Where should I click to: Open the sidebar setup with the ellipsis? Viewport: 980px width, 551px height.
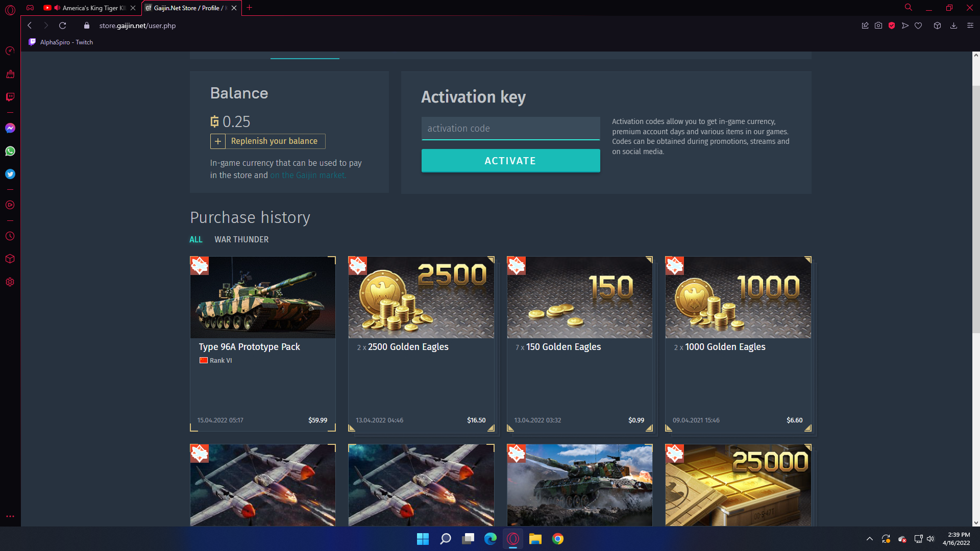[x=10, y=516]
